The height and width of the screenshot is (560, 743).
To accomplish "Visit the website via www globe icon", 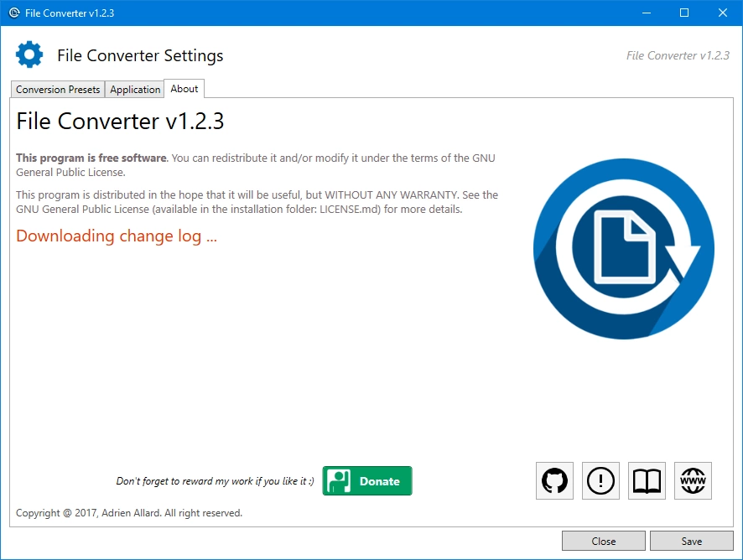I will pos(693,481).
